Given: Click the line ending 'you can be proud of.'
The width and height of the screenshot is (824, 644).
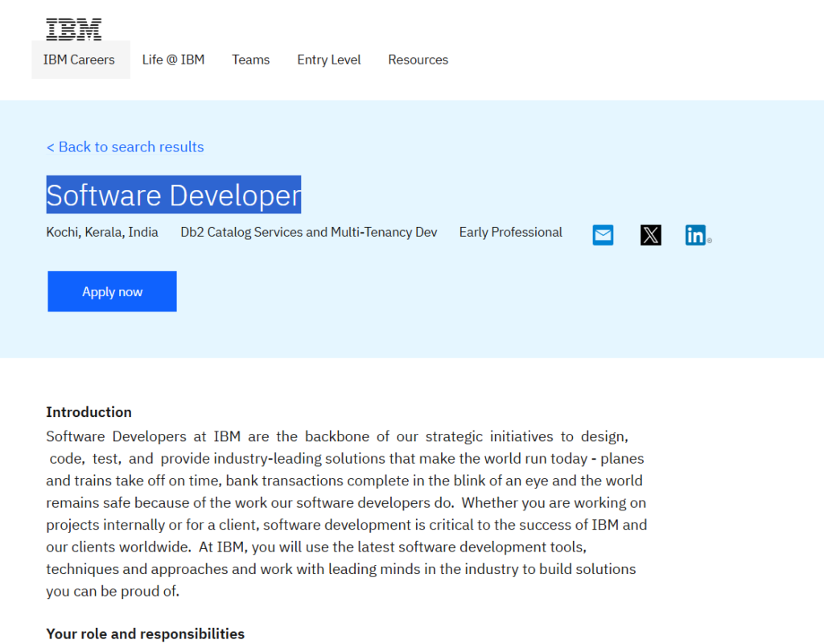Looking at the screenshot, I should click(x=113, y=592).
